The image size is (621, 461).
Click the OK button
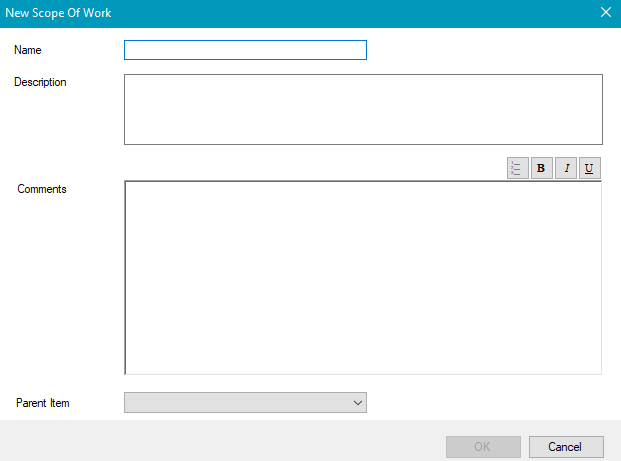483,446
